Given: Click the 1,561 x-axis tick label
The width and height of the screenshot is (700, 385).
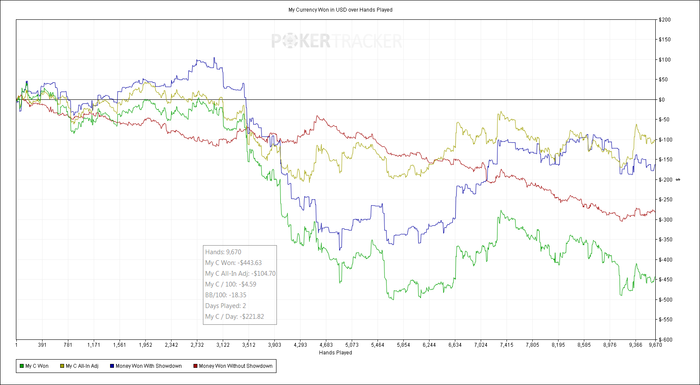Looking at the screenshot, I should tap(120, 345).
